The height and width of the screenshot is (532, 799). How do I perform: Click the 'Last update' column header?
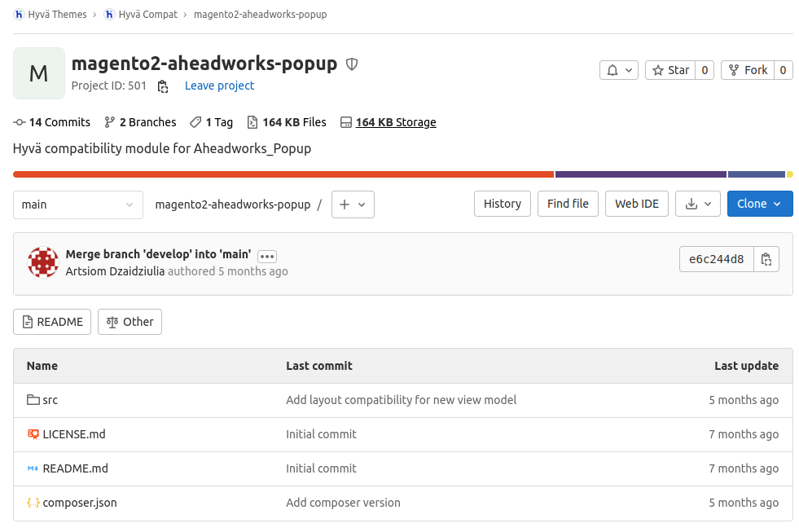(746, 366)
